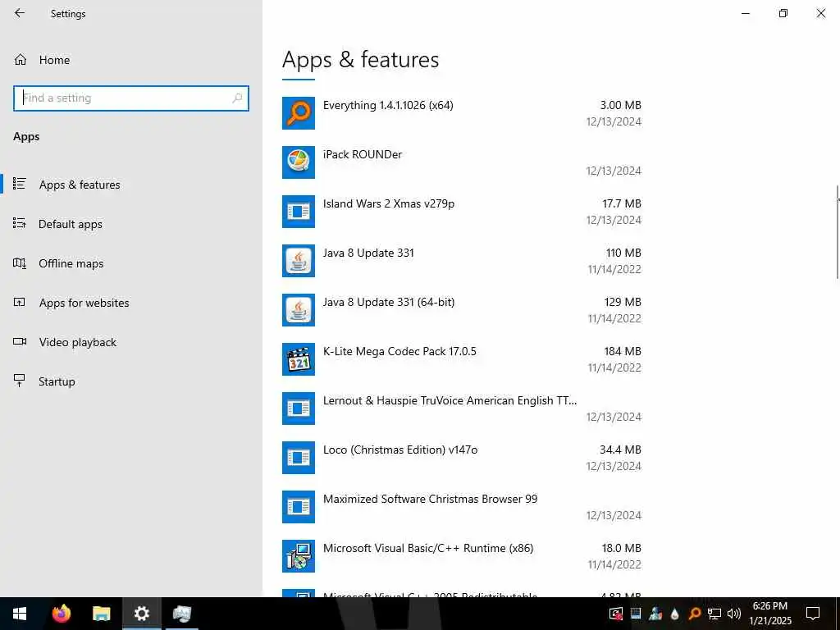Select Apps & features in the sidebar
Screen dimensions: 840x630
click(x=131, y=185)
